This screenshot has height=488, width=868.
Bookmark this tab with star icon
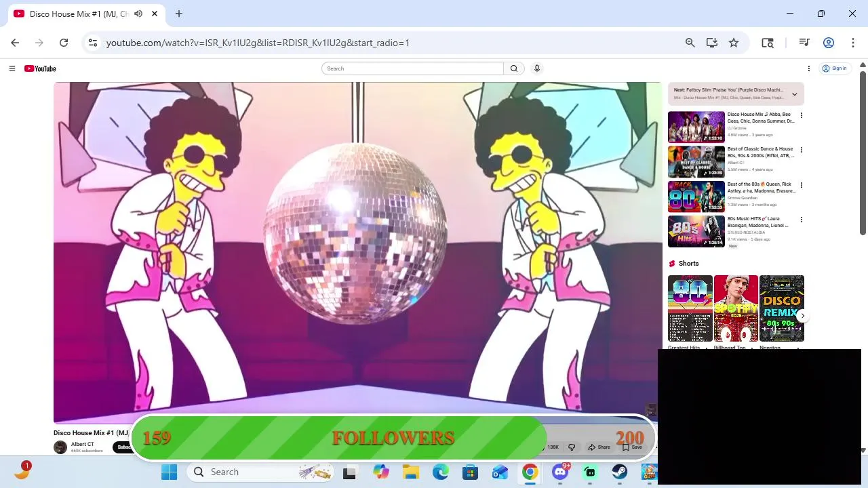tap(734, 43)
